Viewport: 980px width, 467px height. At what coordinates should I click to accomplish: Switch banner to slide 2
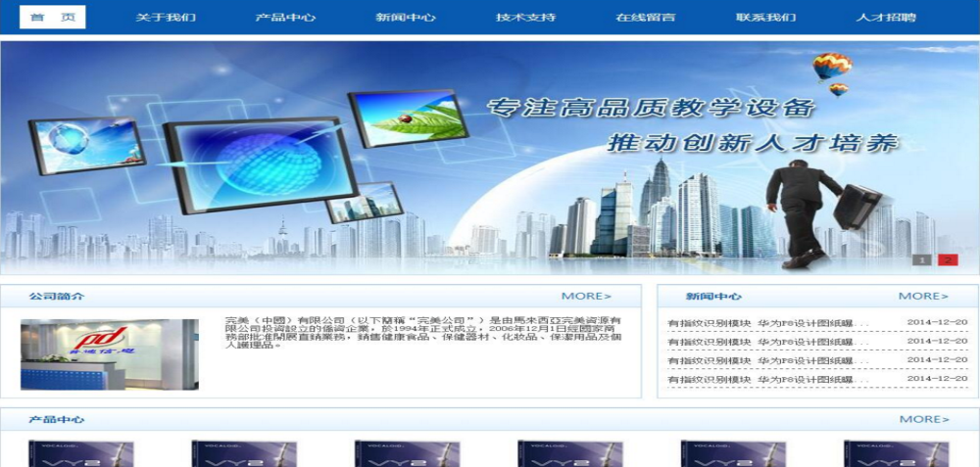pos(948,259)
